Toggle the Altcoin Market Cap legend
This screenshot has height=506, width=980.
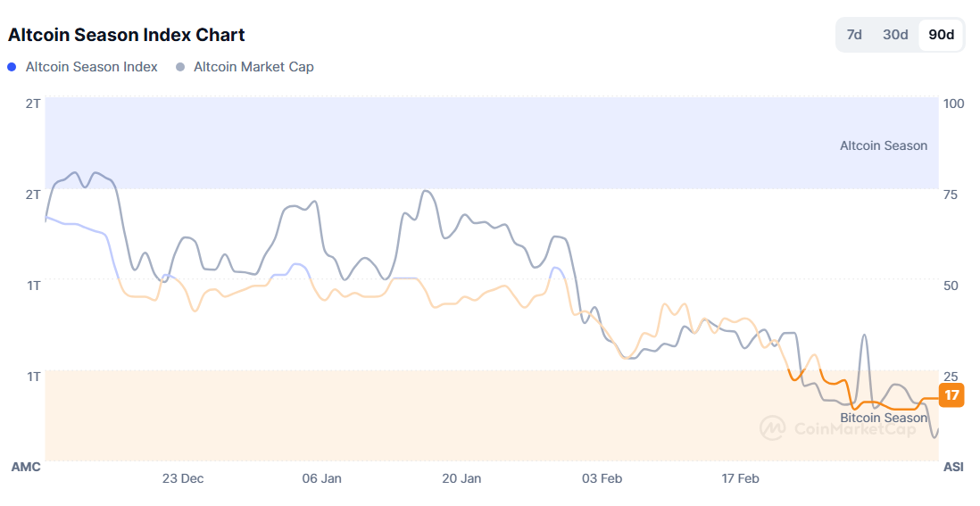pos(253,67)
